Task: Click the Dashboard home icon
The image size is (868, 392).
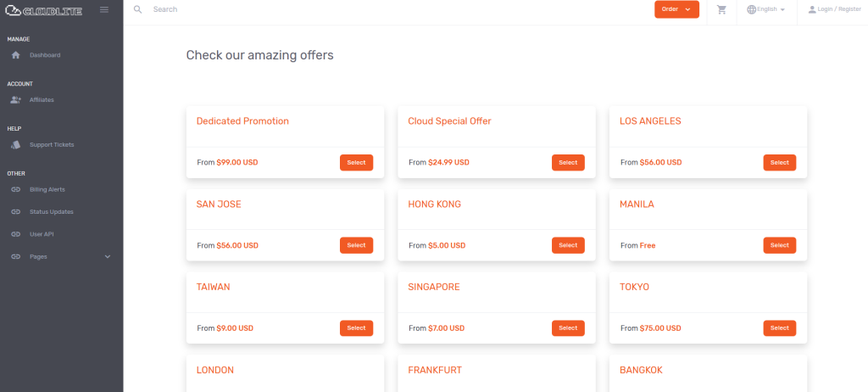Action: click(15, 55)
